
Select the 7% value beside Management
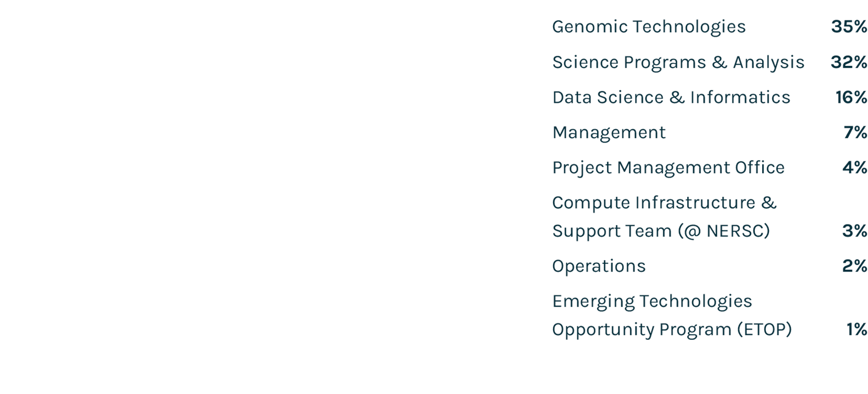point(855,132)
